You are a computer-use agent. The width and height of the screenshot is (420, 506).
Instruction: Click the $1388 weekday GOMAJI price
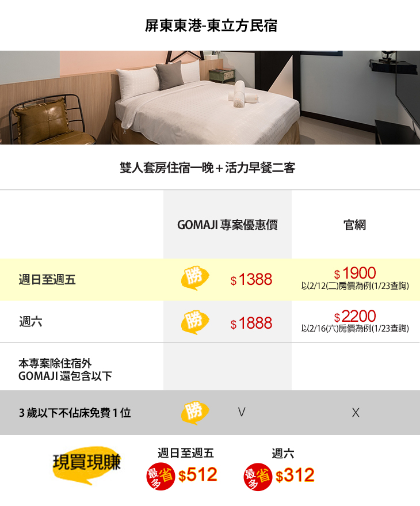coord(251,280)
